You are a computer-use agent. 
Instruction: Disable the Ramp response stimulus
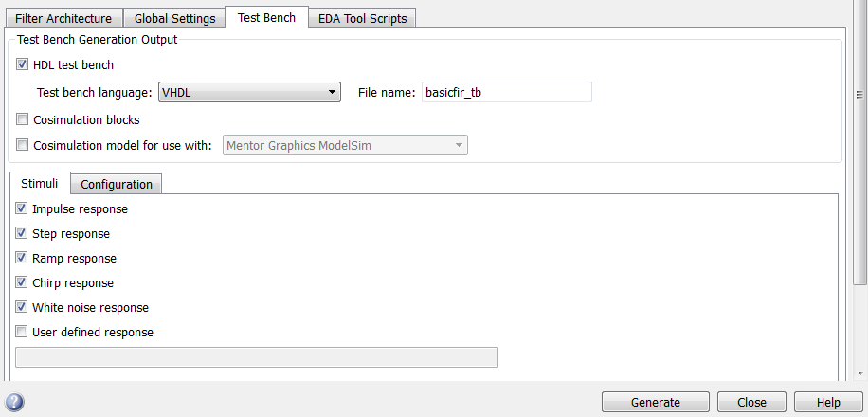(22, 258)
